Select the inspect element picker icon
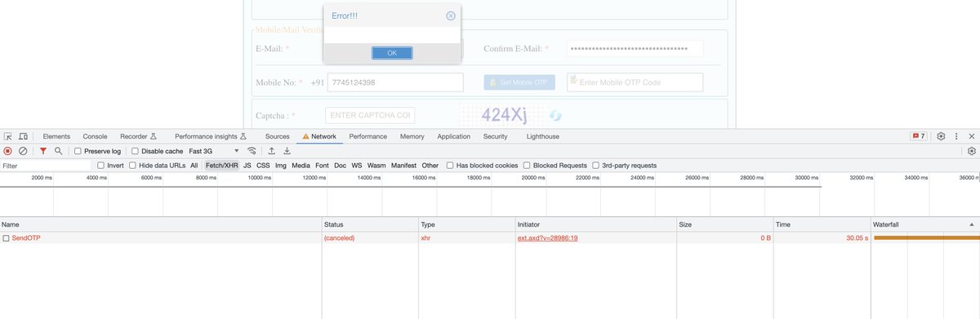This screenshot has width=980, height=319. coord(8,136)
